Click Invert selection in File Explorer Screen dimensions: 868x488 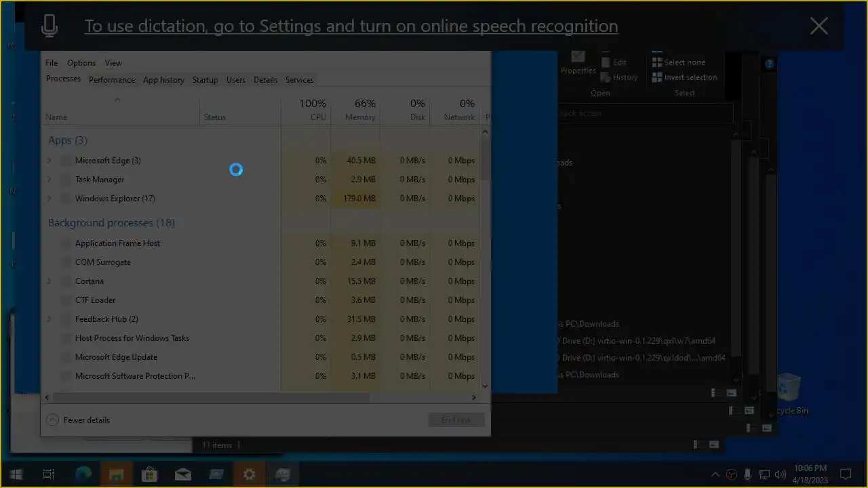(684, 77)
